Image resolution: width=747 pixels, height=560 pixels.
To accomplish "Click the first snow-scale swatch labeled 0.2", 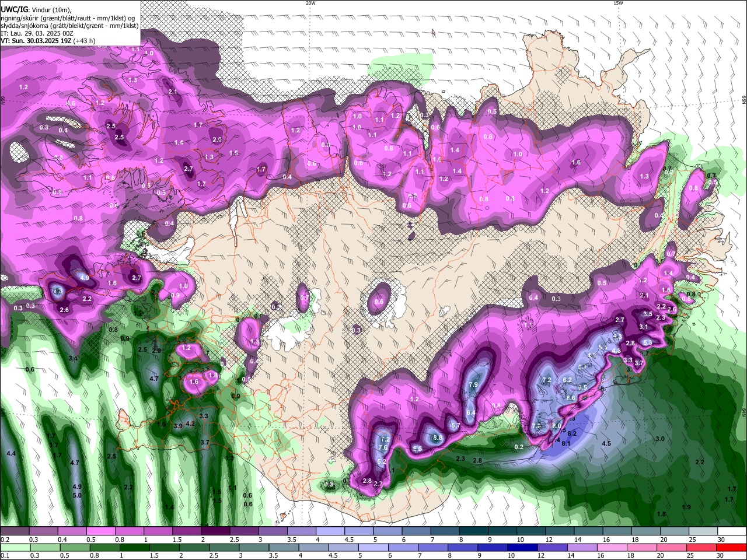I will pos(14,531).
